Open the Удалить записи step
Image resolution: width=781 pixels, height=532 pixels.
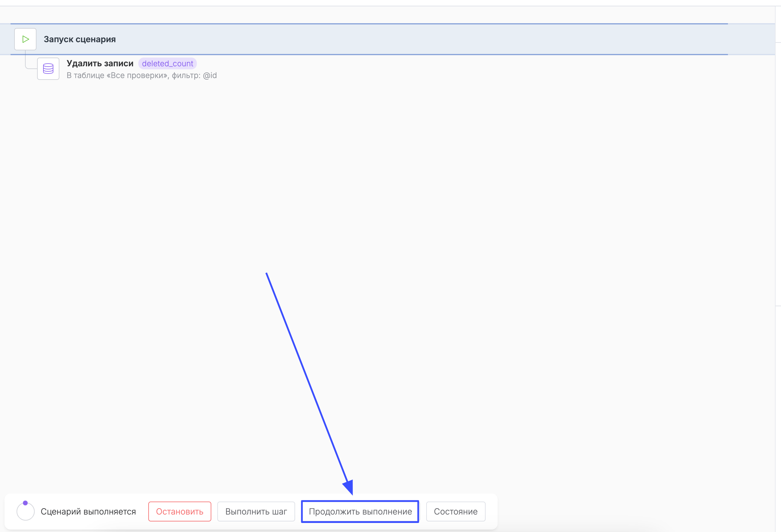coord(100,63)
